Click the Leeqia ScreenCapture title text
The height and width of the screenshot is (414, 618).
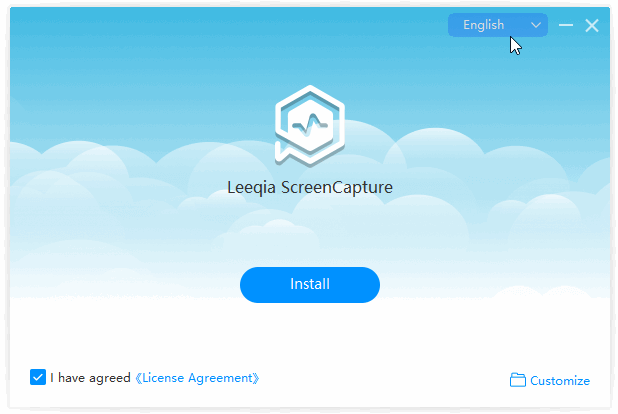[x=310, y=187]
